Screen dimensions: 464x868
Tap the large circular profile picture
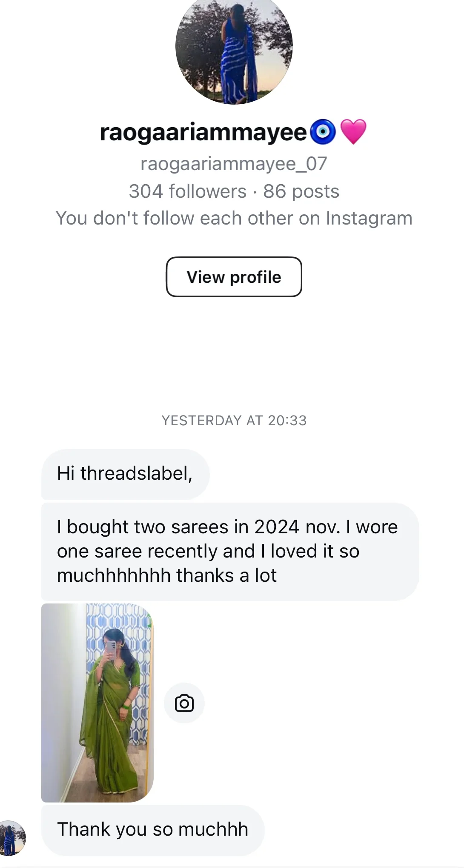click(234, 47)
